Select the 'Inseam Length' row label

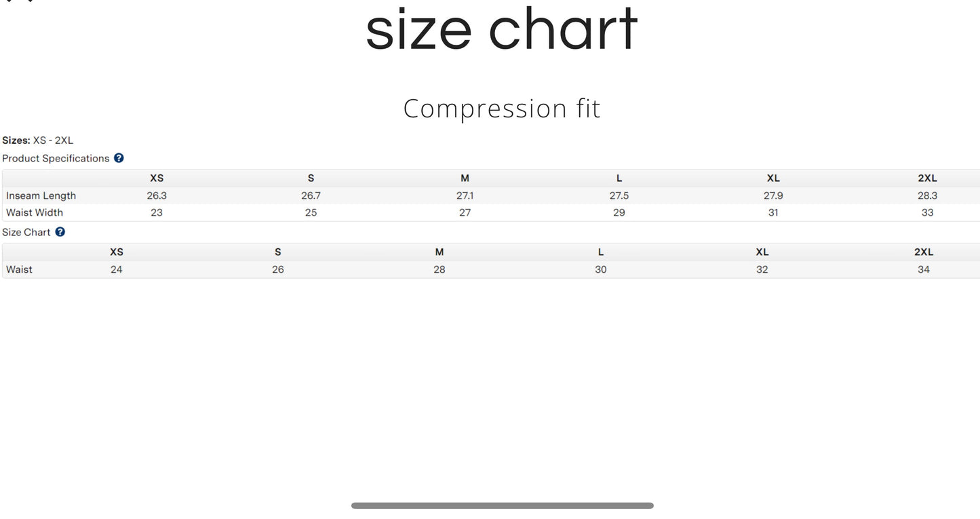[x=41, y=195]
